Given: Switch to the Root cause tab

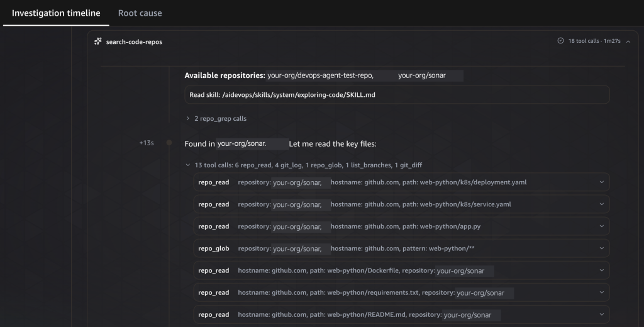Looking at the screenshot, I should [140, 13].
